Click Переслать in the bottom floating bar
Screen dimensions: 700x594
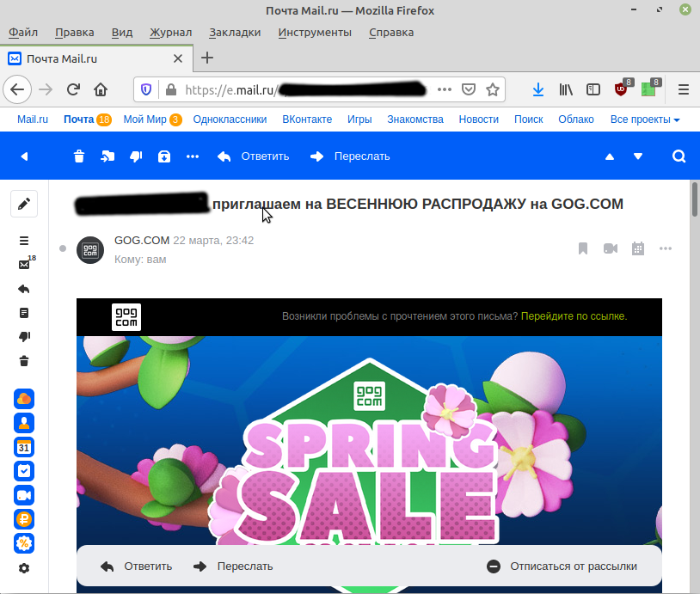coord(233,566)
